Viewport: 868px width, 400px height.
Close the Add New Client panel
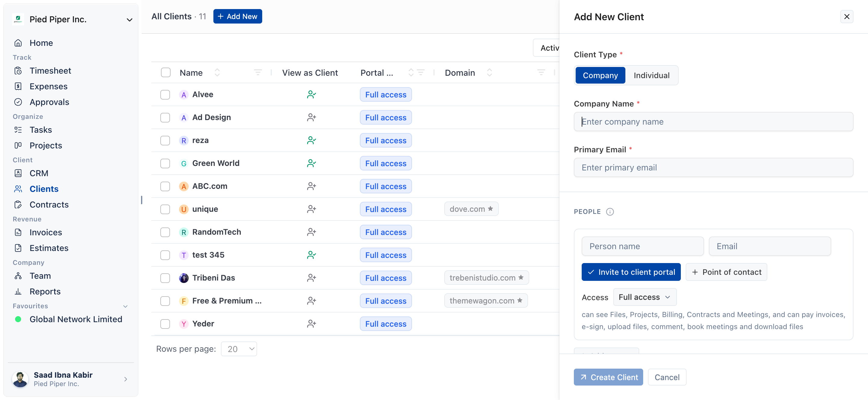846,17
